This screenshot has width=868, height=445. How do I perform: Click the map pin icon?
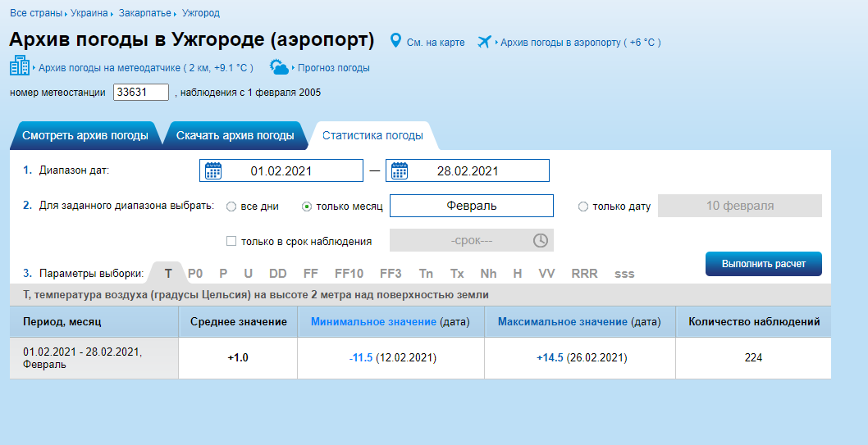pyautogui.click(x=395, y=41)
